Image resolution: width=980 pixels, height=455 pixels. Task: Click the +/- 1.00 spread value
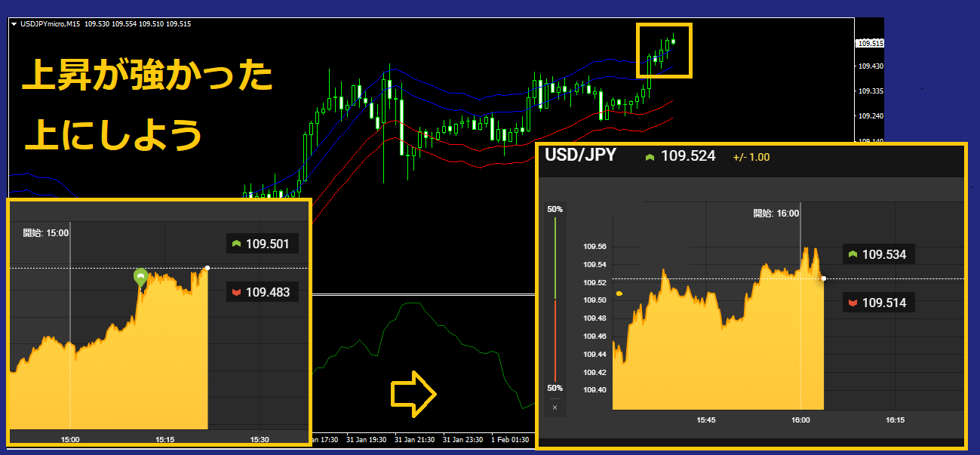point(751,157)
